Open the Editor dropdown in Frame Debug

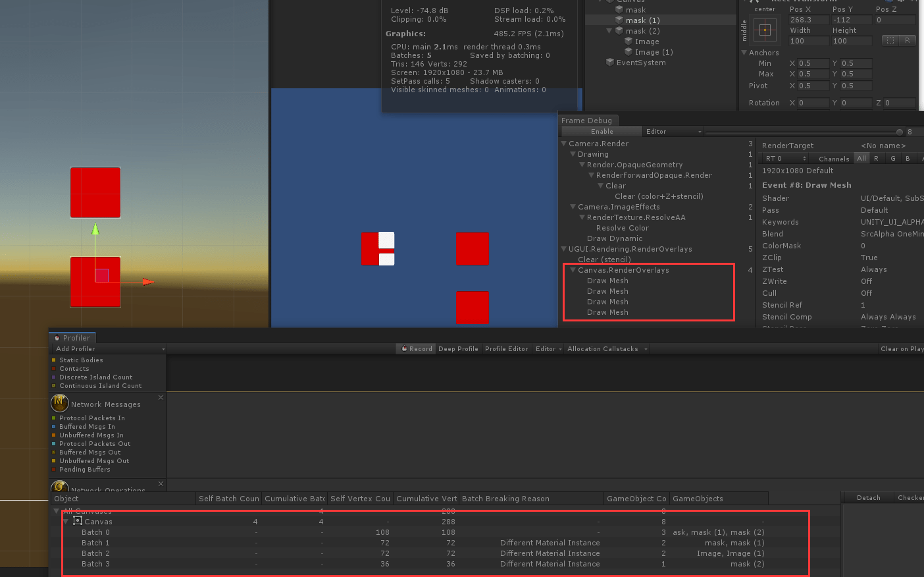click(673, 132)
